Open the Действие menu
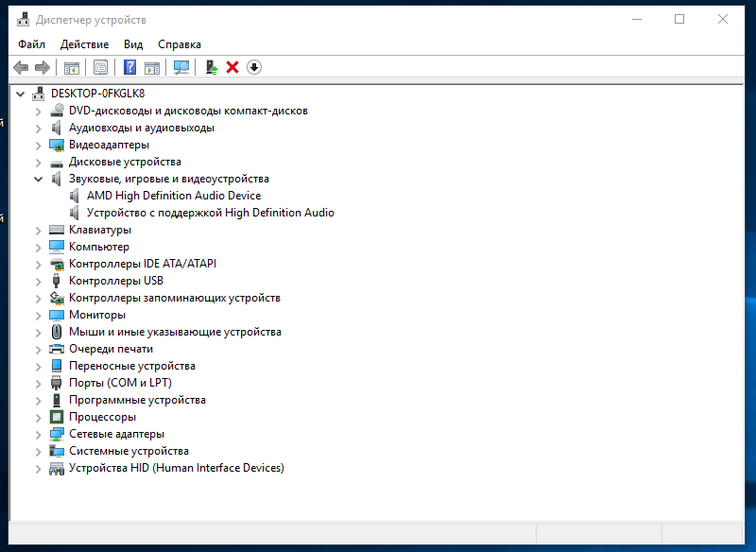The image size is (756, 552). (84, 44)
